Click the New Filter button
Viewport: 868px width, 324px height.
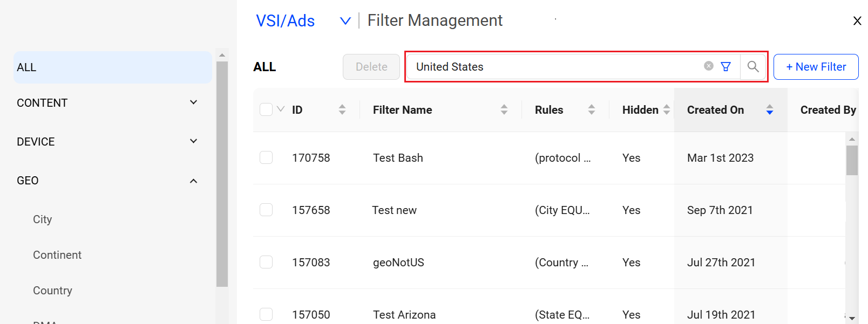pyautogui.click(x=816, y=67)
